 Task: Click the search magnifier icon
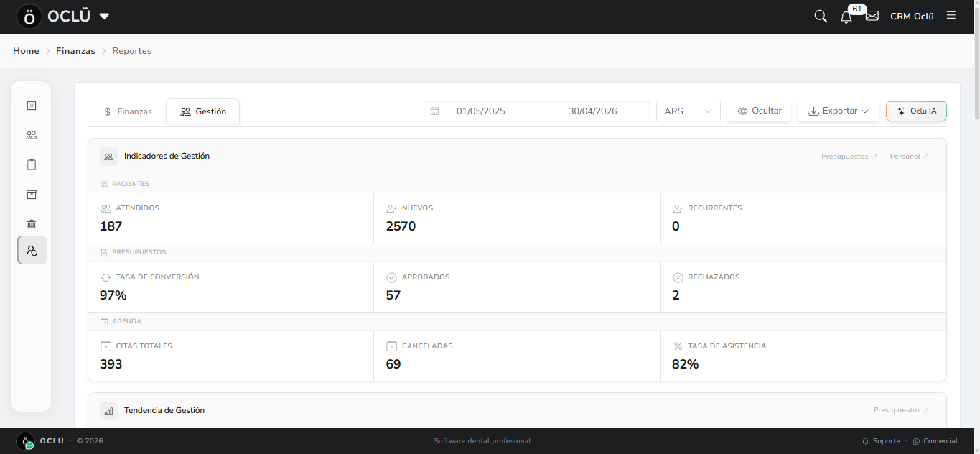(x=821, y=16)
